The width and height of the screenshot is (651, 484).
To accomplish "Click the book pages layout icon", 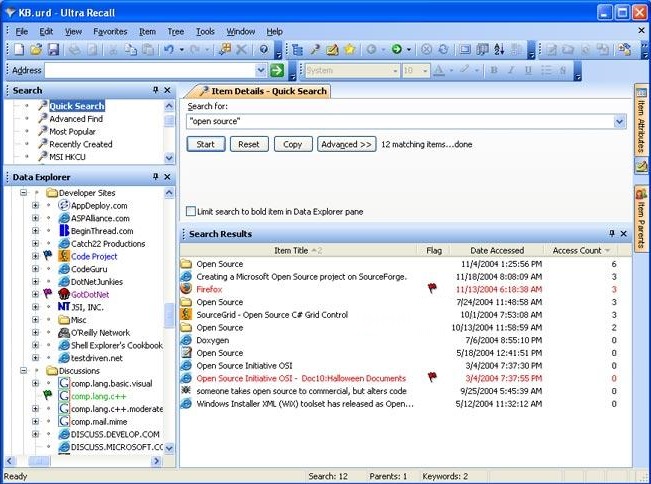I will tap(482, 50).
